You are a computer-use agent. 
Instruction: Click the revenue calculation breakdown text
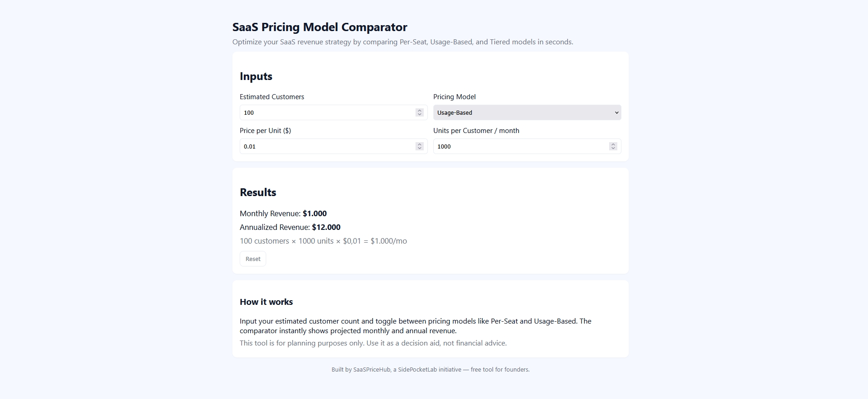pos(323,241)
